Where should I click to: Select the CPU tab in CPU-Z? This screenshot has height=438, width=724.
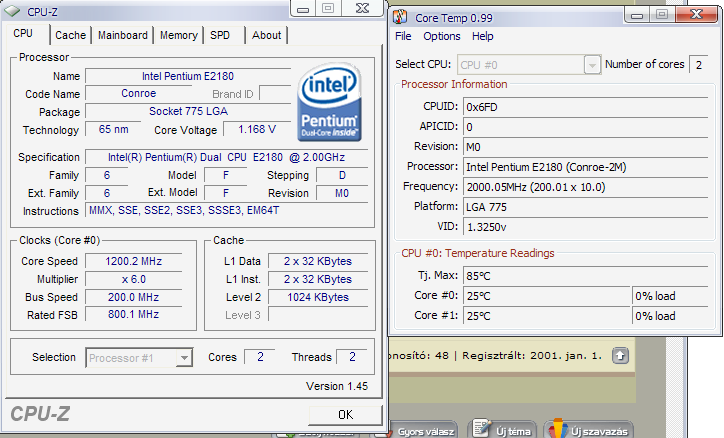point(23,33)
